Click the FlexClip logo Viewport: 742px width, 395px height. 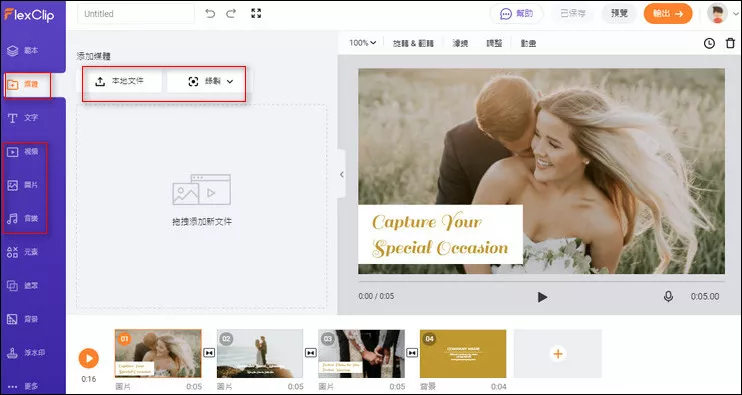(x=29, y=15)
